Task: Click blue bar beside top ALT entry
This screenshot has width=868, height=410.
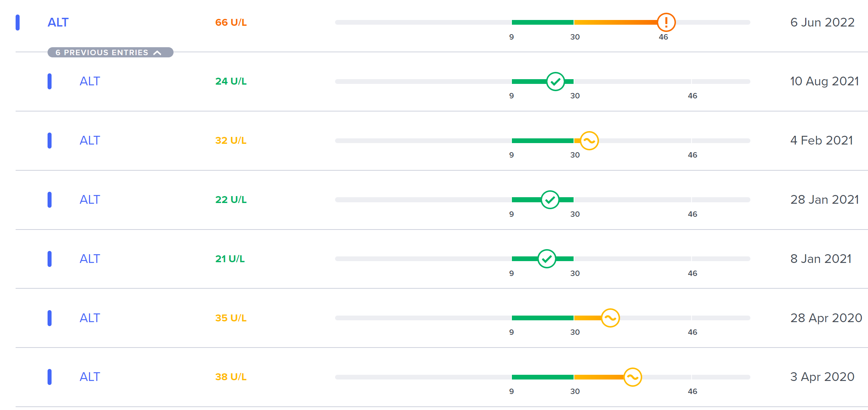Action: [17, 23]
